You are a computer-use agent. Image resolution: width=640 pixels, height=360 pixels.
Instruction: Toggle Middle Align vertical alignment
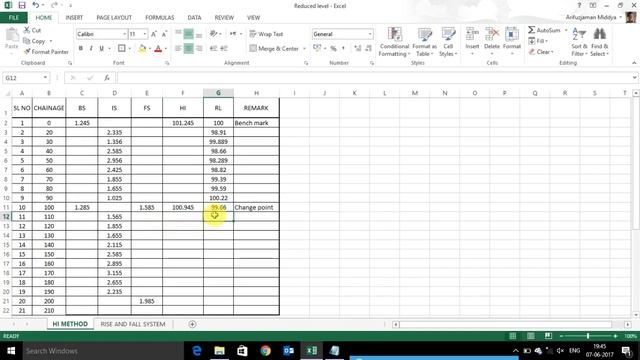(189, 34)
